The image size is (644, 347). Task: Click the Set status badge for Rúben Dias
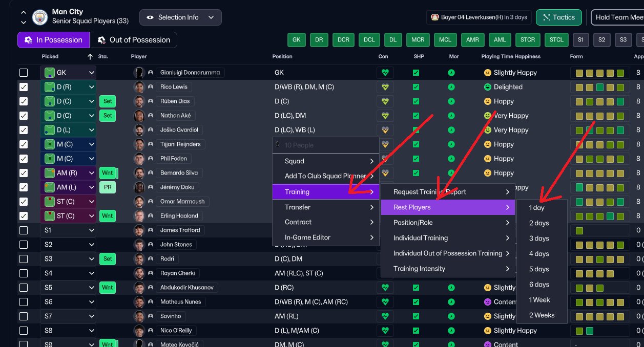pyautogui.click(x=108, y=101)
